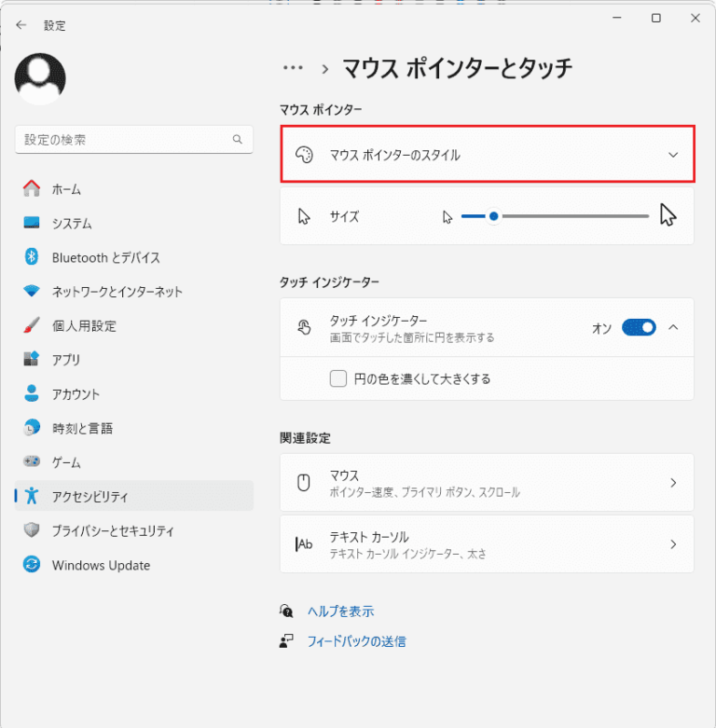The image size is (716, 728).
Task: Click the Bluetooth icon in sidebar
Action: [32, 257]
